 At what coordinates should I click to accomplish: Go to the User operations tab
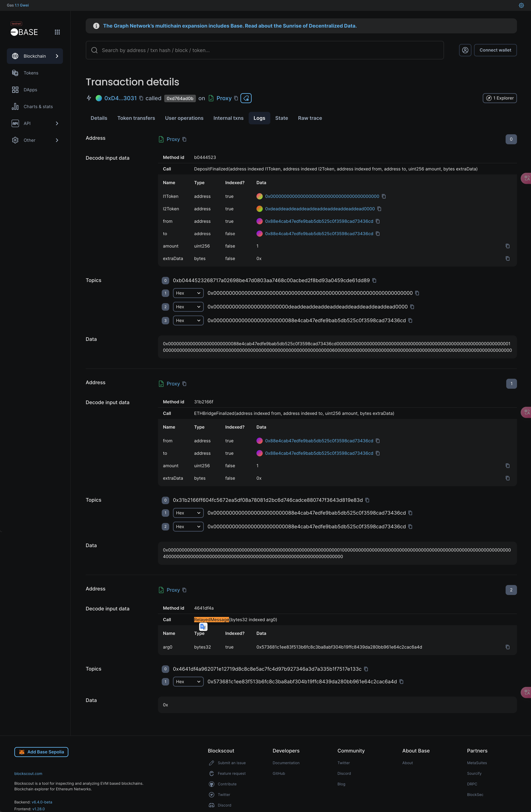tap(184, 118)
